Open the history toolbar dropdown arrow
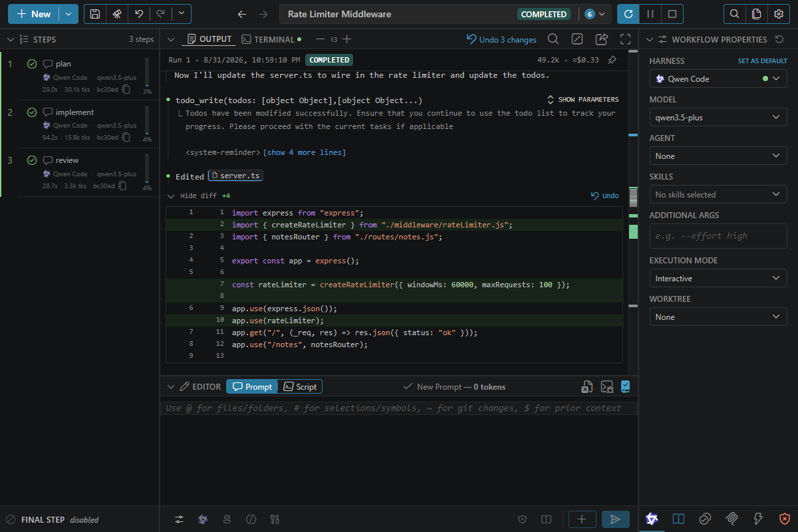Image resolution: width=798 pixels, height=532 pixels. click(x=182, y=14)
